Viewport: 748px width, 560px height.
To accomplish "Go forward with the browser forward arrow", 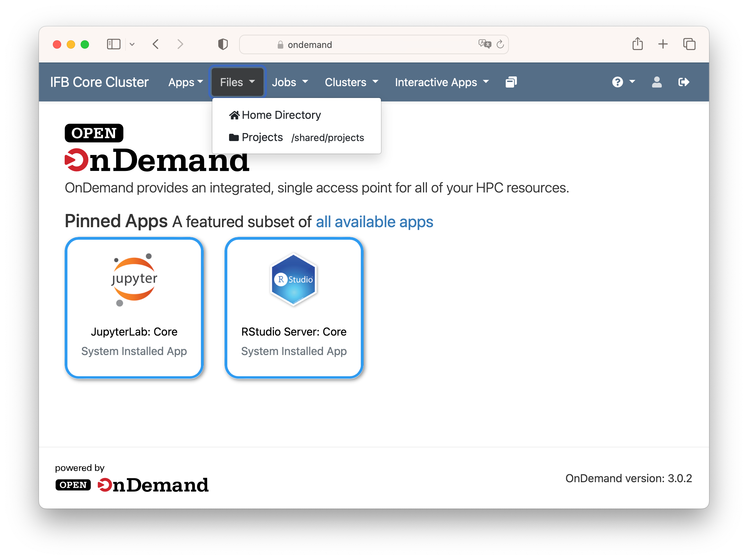I will click(180, 44).
